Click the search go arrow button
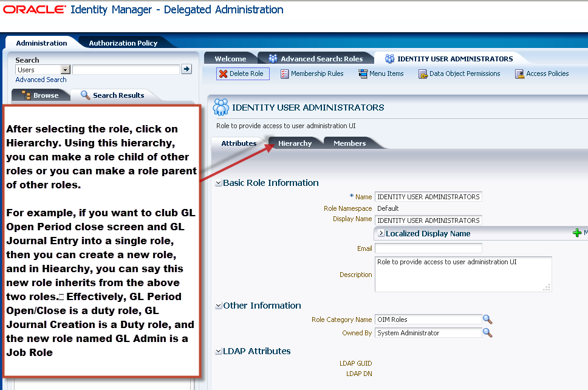Image resolution: width=588 pixels, height=390 pixels. (x=186, y=69)
